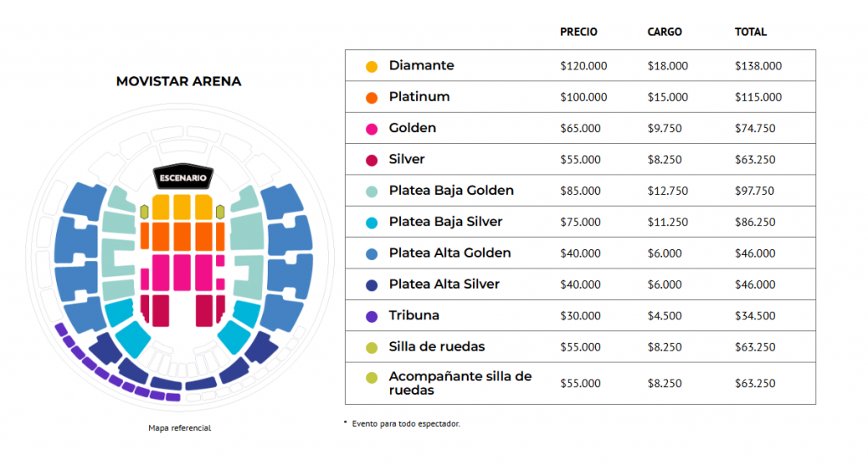Click the Platea Alta Golden label

(x=450, y=252)
